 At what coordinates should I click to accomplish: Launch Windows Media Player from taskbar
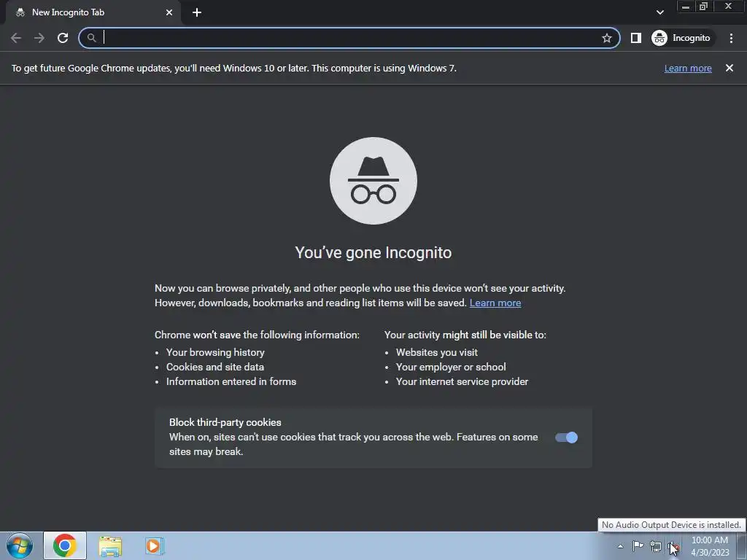tap(154, 545)
